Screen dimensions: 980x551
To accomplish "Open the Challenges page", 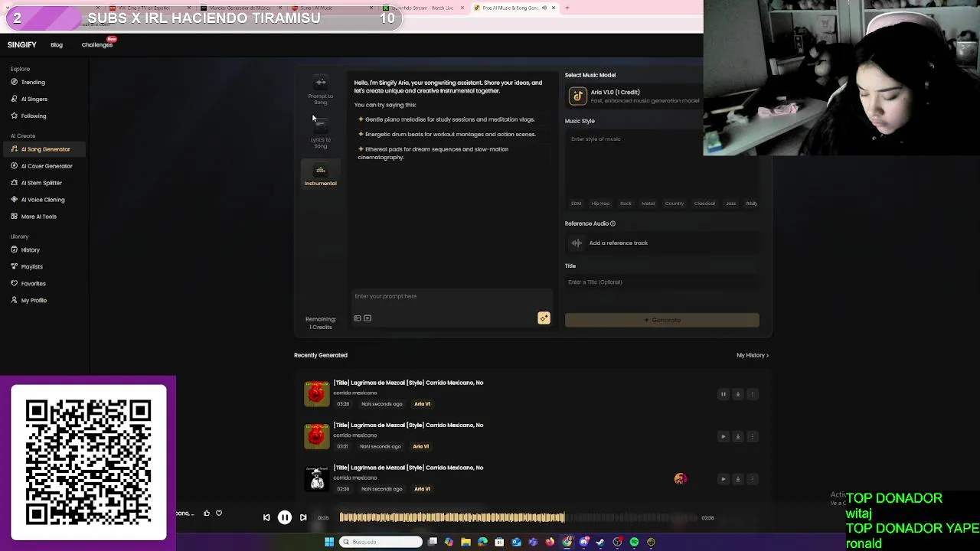I will click(97, 45).
